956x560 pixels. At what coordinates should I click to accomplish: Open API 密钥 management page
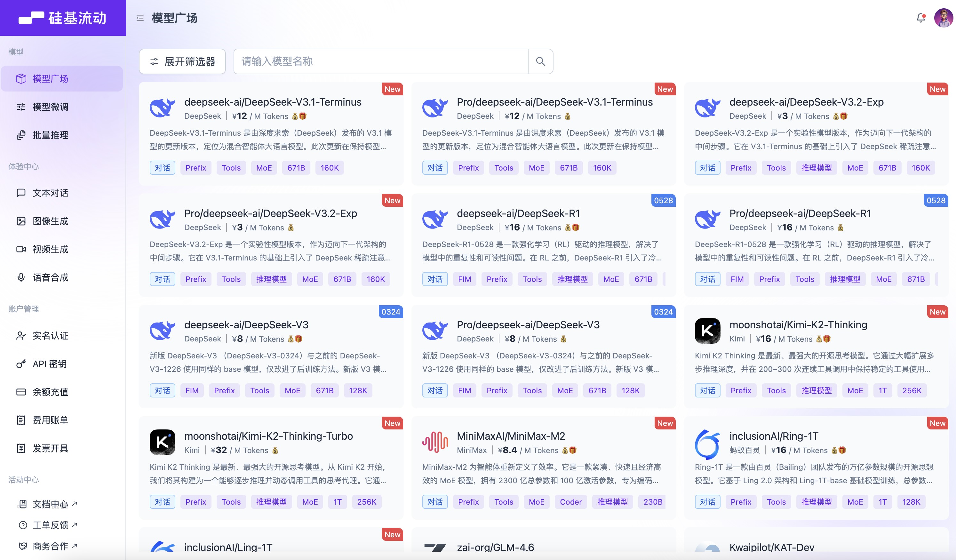pos(49,364)
